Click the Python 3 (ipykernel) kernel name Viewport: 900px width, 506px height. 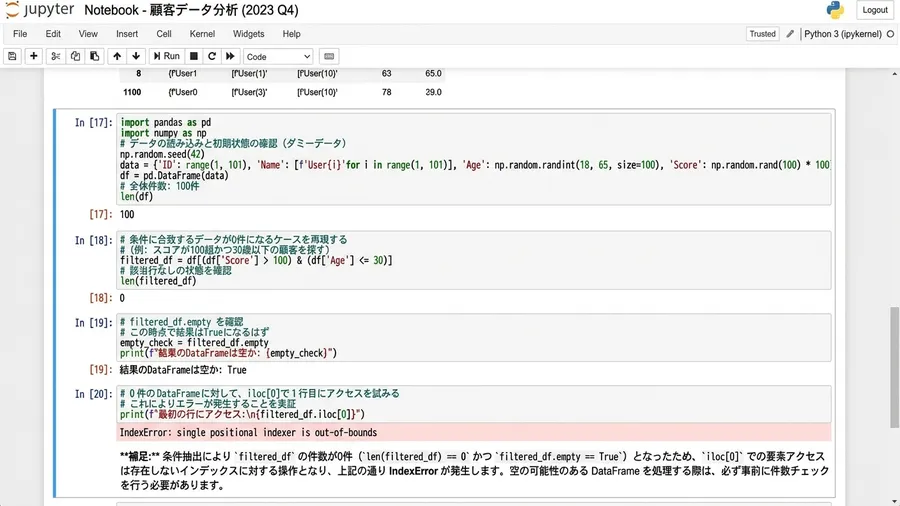click(x=843, y=34)
